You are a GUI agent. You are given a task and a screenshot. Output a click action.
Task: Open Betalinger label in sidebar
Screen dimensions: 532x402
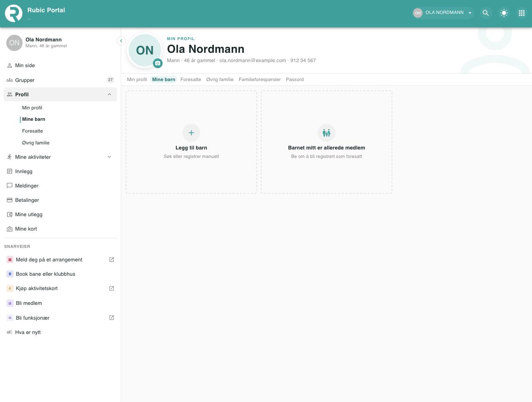coord(27,200)
